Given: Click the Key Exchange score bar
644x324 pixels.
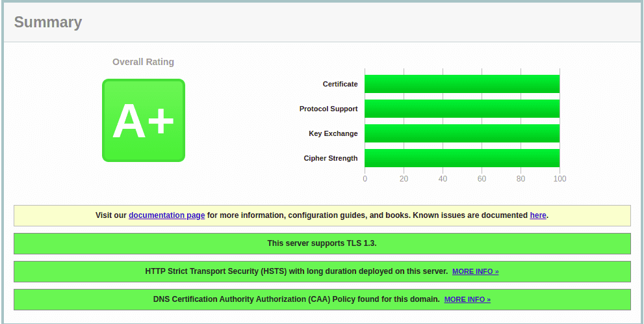Looking at the screenshot, I should 461,133.
